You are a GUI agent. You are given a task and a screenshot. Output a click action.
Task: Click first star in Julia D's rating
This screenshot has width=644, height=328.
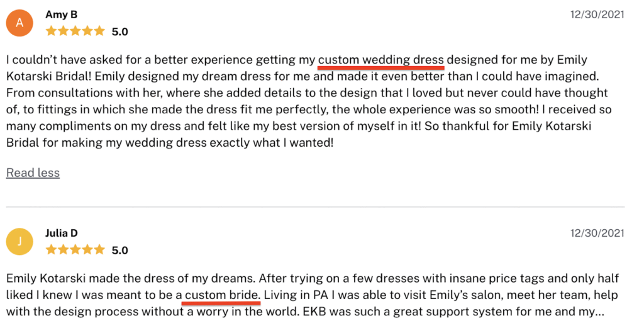pos(52,250)
